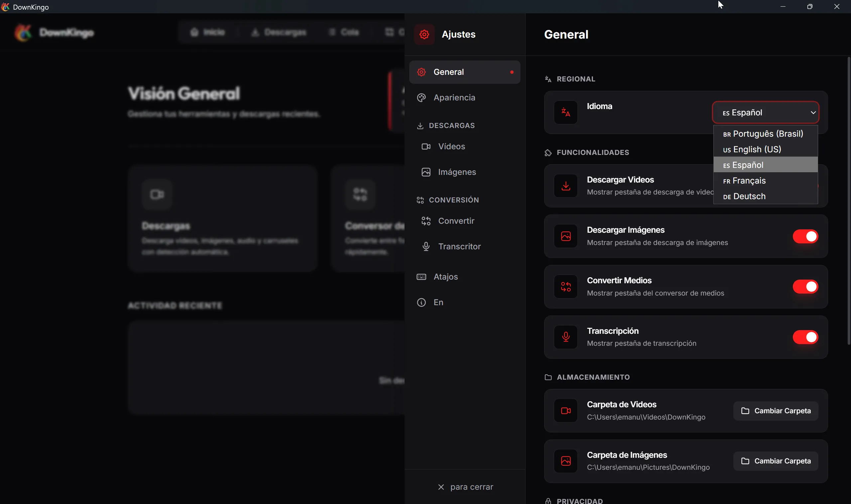Click the video folder path C:\Users\emanu\Videos\DownKingo
The image size is (851, 504).
(646, 417)
